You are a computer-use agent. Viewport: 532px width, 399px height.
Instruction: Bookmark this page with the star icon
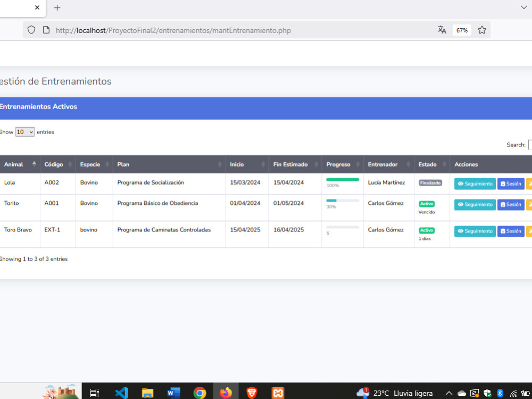point(482,30)
